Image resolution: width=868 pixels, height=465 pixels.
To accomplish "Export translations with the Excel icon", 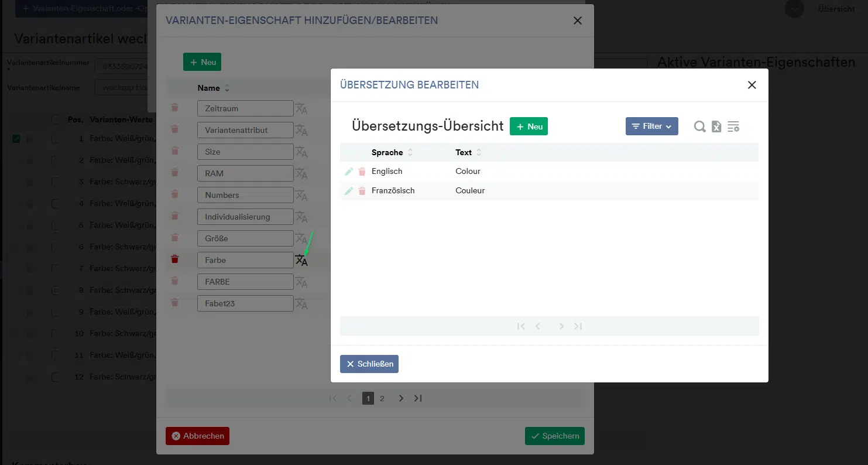I will pyautogui.click(x=716, y=126).
